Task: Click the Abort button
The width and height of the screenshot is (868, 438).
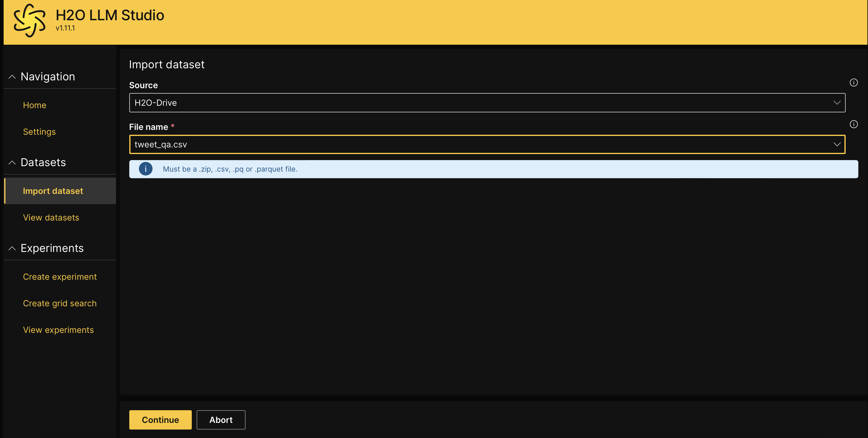Action: coord(221,420)
